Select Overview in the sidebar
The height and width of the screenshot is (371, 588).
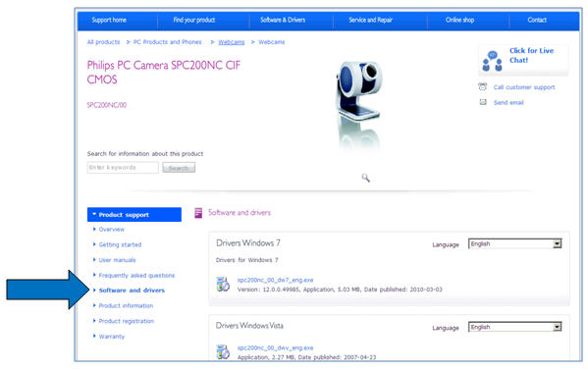coord(111,230)
